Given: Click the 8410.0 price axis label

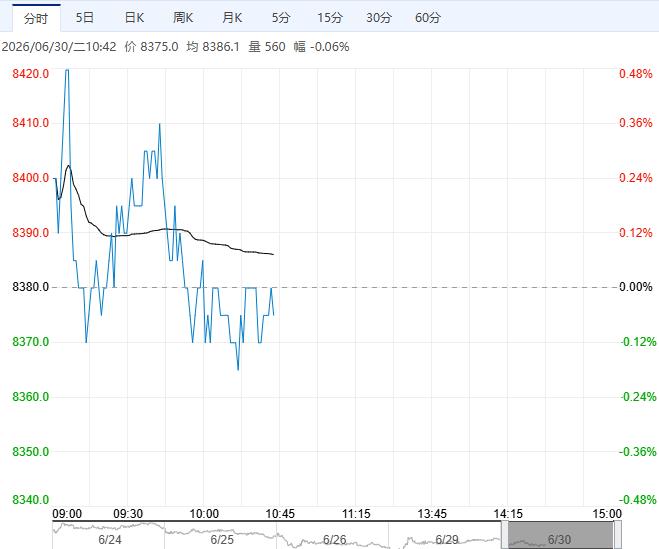Looking at the screenshot, I should pos(30,123).
